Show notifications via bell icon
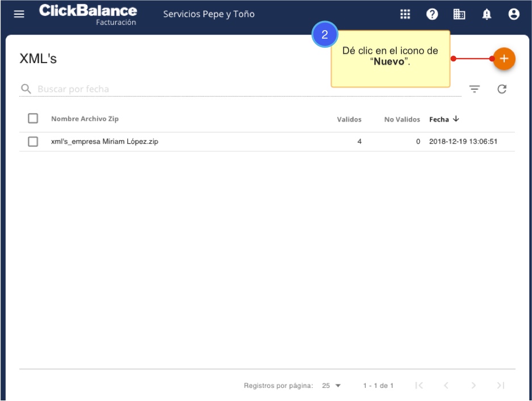Viewport: 532px width, 401px height. (487, 14)
